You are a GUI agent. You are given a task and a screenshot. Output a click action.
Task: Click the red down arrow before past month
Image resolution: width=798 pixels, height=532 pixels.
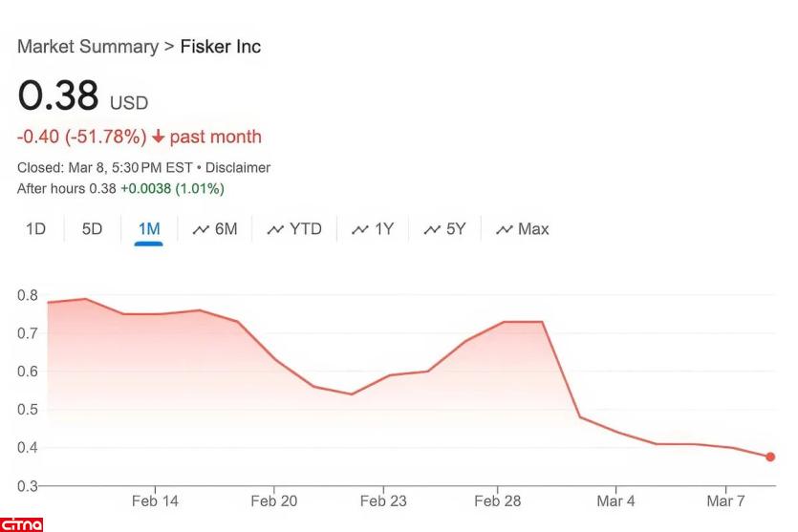(159, 138)
